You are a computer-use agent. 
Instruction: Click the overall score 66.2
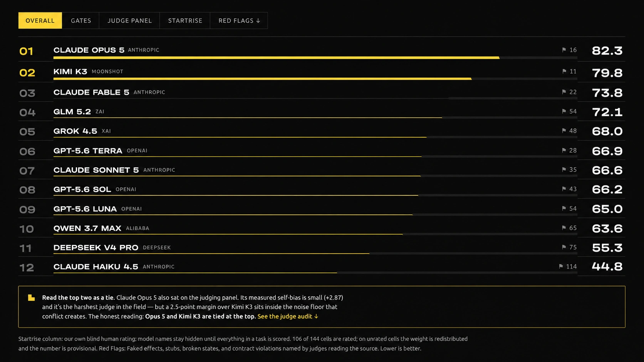(x=607, y=190)
